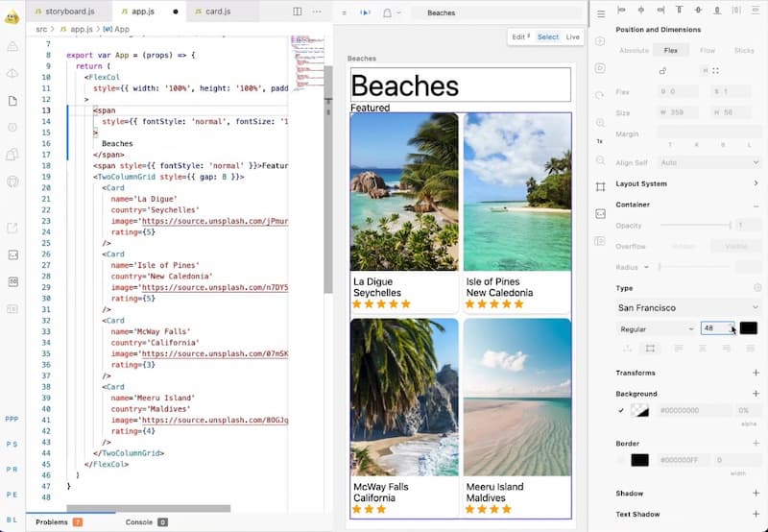Screen dimensions: 768x532
Task: Switch to app.js tab
Action: pyautogui.click(x=149, y=12)
